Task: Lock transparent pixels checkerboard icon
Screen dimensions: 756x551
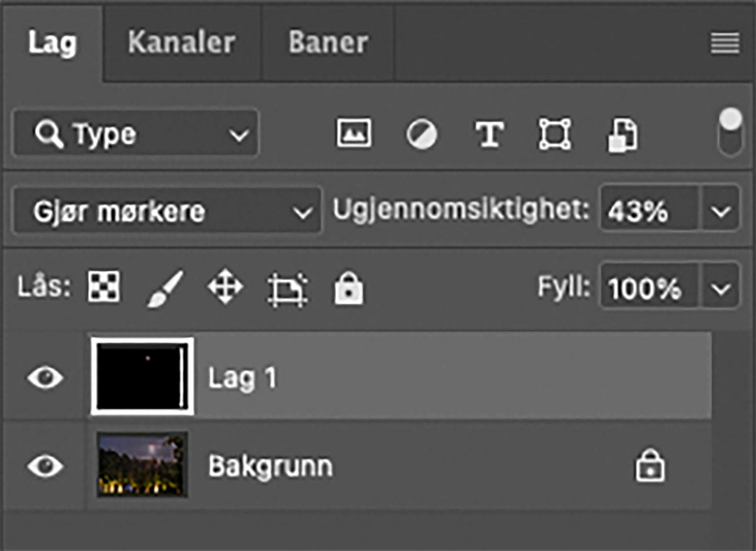Action: [x=104, y=286]
